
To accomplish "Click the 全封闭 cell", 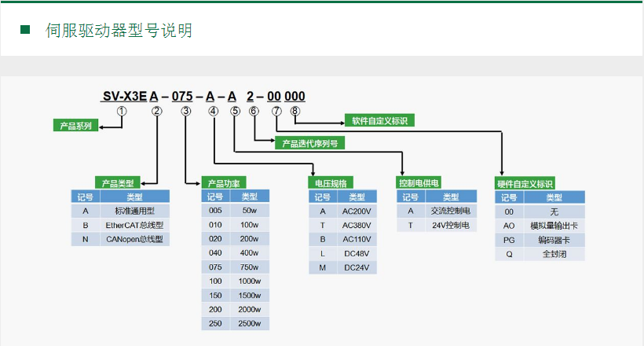I will 554,254.
